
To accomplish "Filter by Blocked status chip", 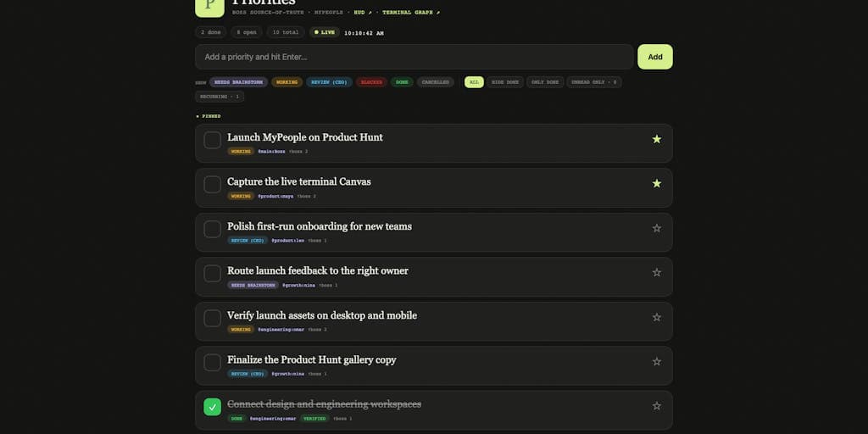I will 371,82.
